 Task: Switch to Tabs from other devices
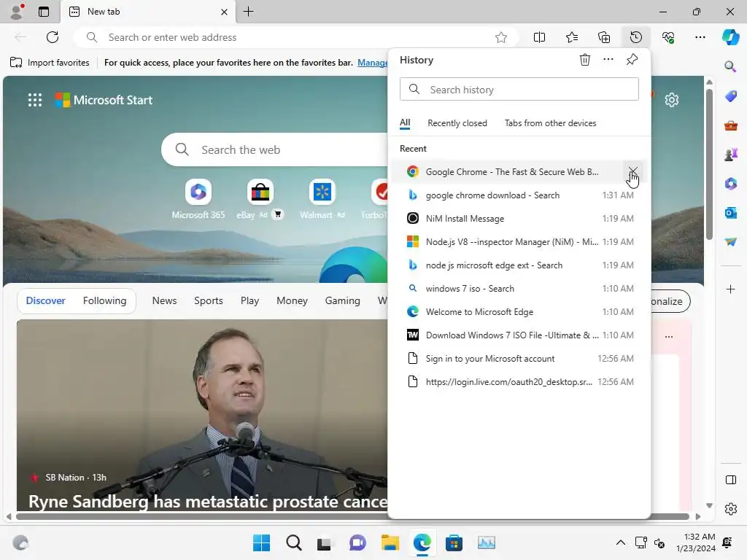[550, 123]
